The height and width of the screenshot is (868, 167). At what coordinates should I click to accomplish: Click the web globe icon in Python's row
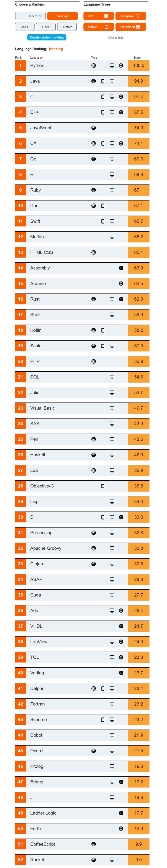coord(93,66)
